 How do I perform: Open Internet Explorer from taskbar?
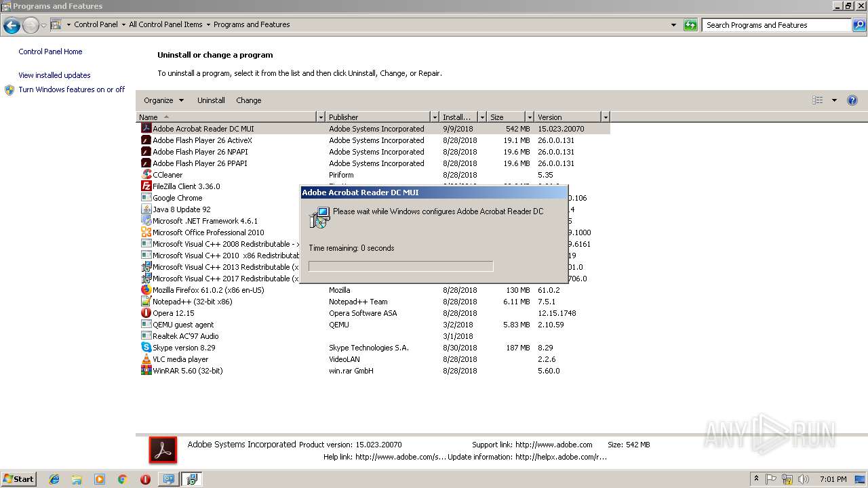click(54, 479)
